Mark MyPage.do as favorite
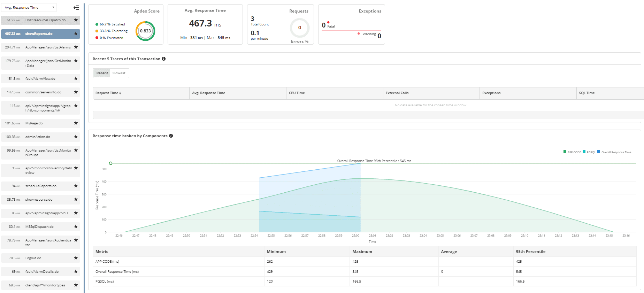The height and width of the screenshot is (293, 644). [76, 123]
